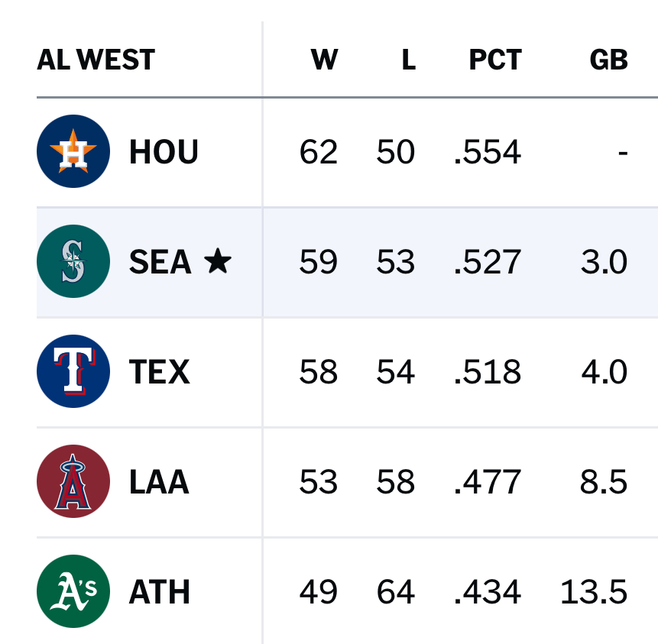Open the HOU team link
Viewport: 658px width, 644px height.
point(164,151)
